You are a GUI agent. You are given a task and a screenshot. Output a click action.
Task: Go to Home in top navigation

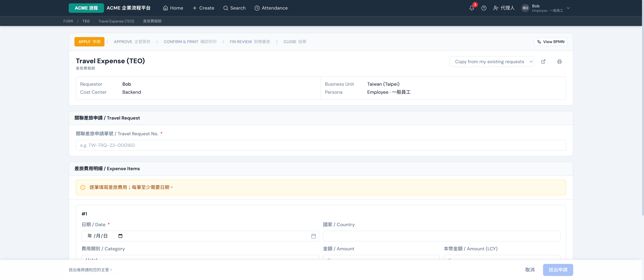173,8
